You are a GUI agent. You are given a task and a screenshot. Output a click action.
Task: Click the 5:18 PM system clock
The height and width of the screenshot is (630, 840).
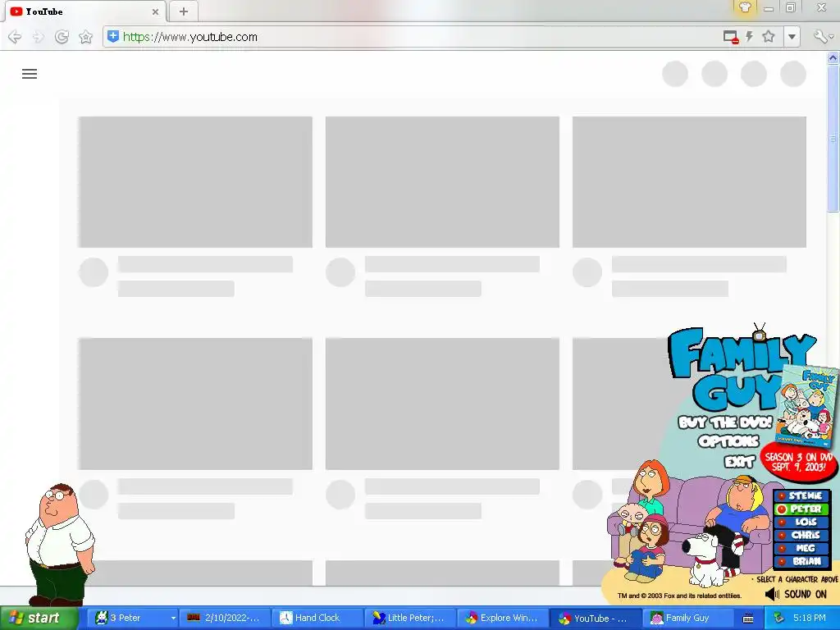point(810,618)
